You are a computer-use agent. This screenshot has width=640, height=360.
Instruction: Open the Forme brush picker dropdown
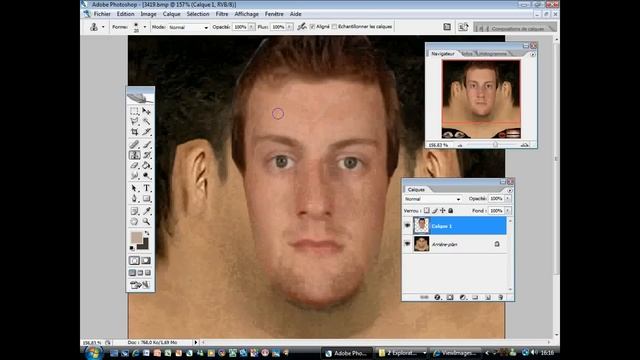pos(144,27)
